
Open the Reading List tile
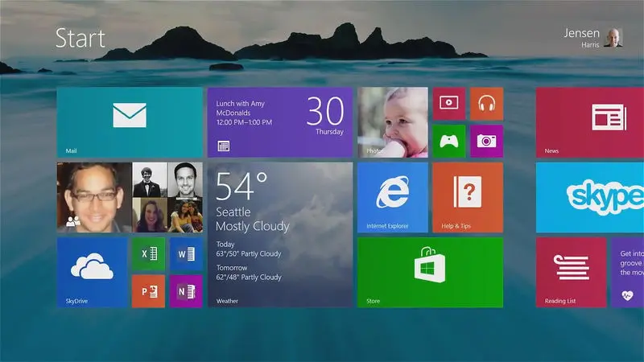pos(572,273)
